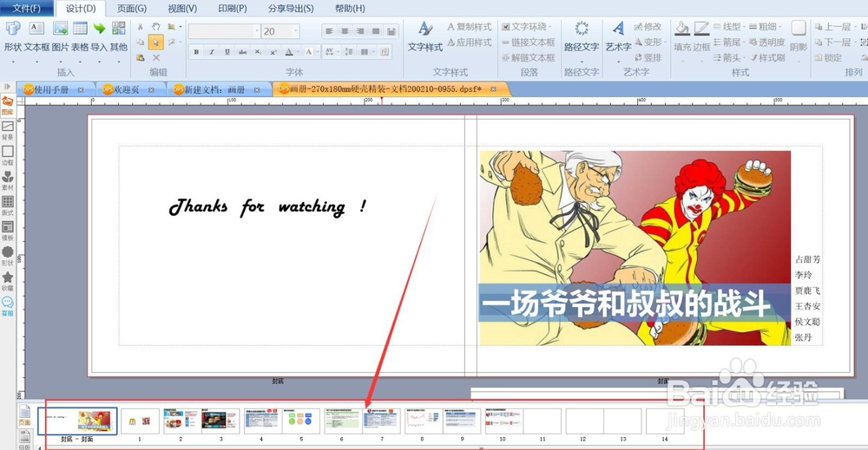Screen dimensions: 868x450
Task: Cut selection with scissors icon
Action: coord(140,27)
